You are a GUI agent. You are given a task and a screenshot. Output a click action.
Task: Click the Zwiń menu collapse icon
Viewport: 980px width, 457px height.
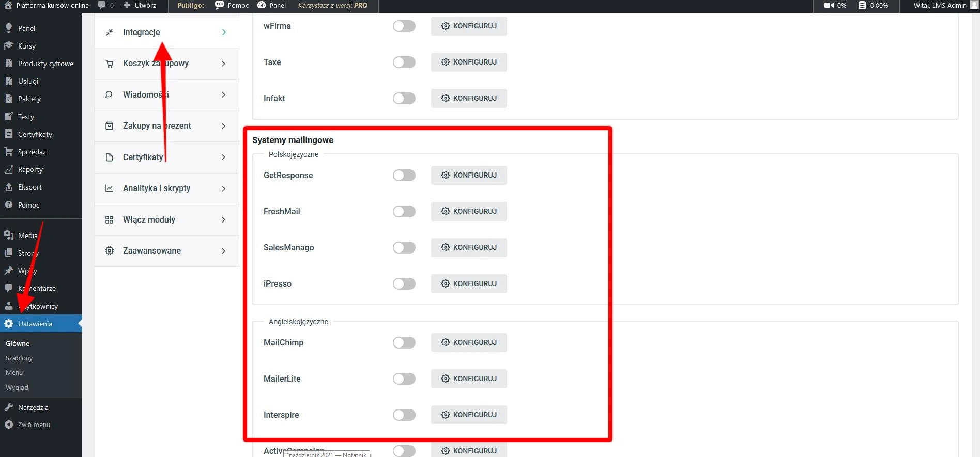point(9,424)
